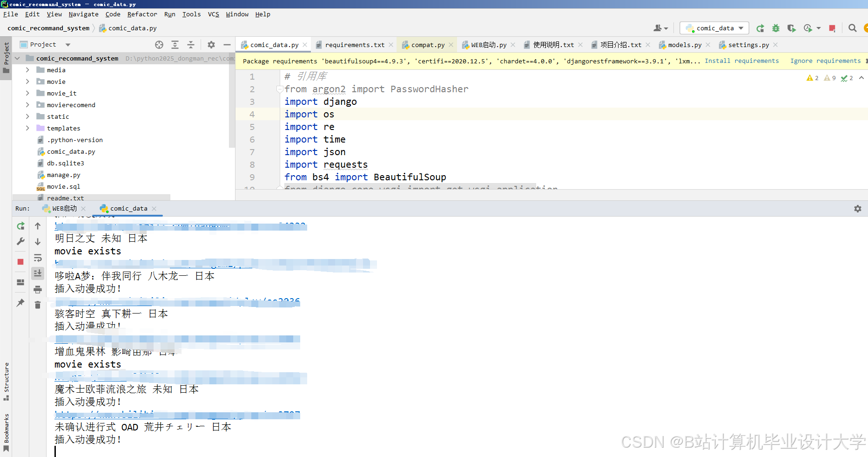Clear console output with trash icon
868x457 pixels.
(38, 304)
